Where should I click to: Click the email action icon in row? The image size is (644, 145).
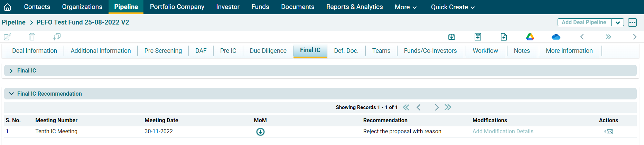coord(609,132)
